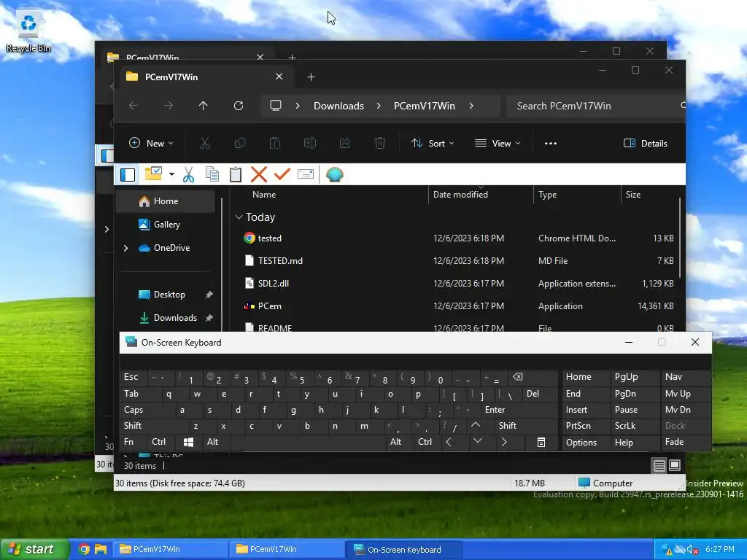Open pinned Desktop in the navigation pane
The height and width of the screenshot is (560, 747).
point(166,295)
